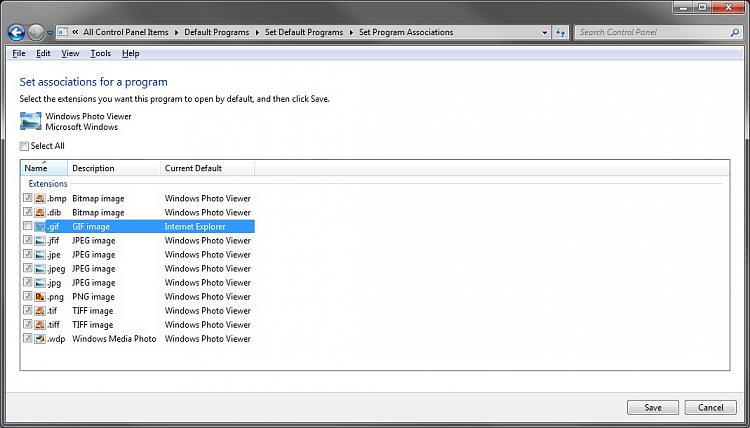Click the .jfif file type icon

[x=40, y=240]
